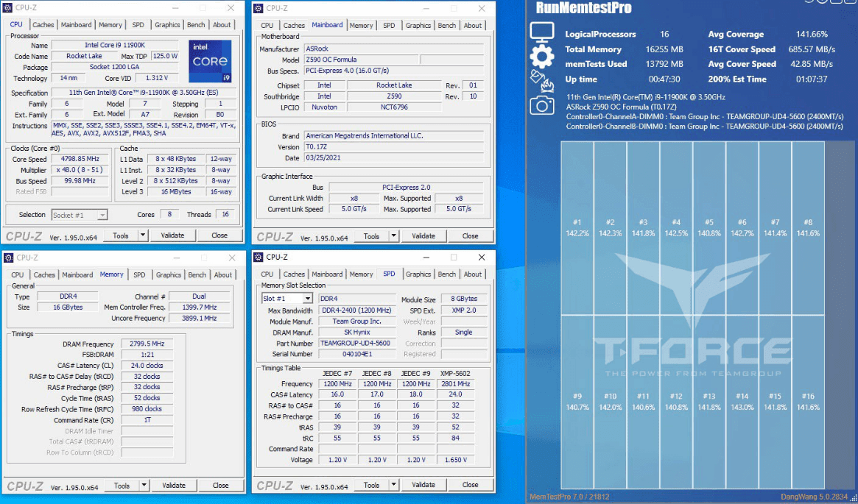
Task: Open Graphics tab in the Motherboard window
Action: point(418,25)
